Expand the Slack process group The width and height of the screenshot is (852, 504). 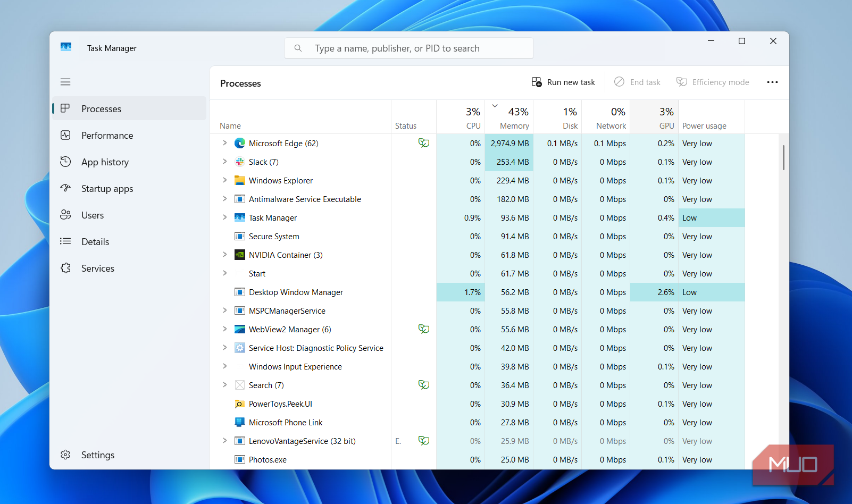pos(225,162)
